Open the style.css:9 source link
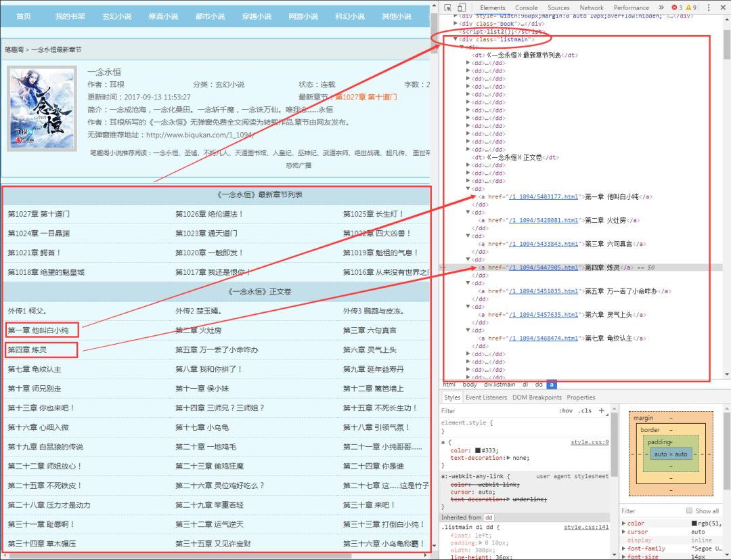Screen dimensions: 731x560 tap(590, 442)
